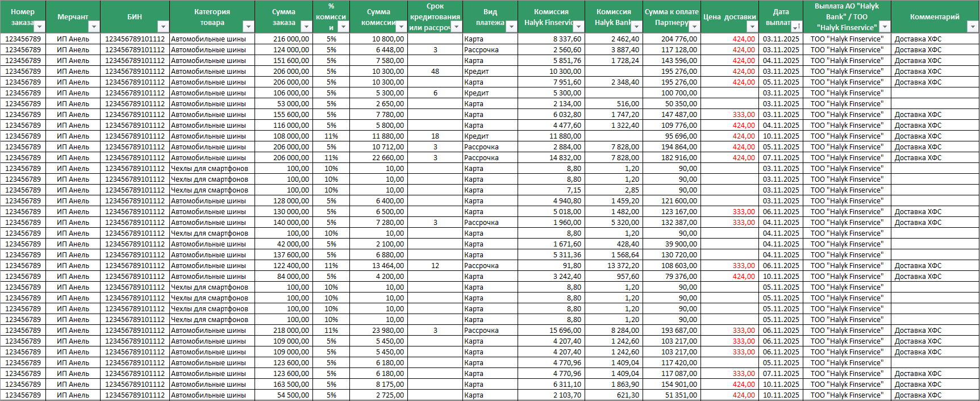Open the БИН column filter dropdown
The image size is (980, 401).
(x=163, y=27)
